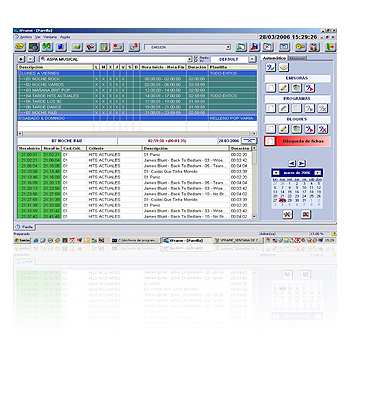Click the gift box toolbar icon

pos(314,47)
